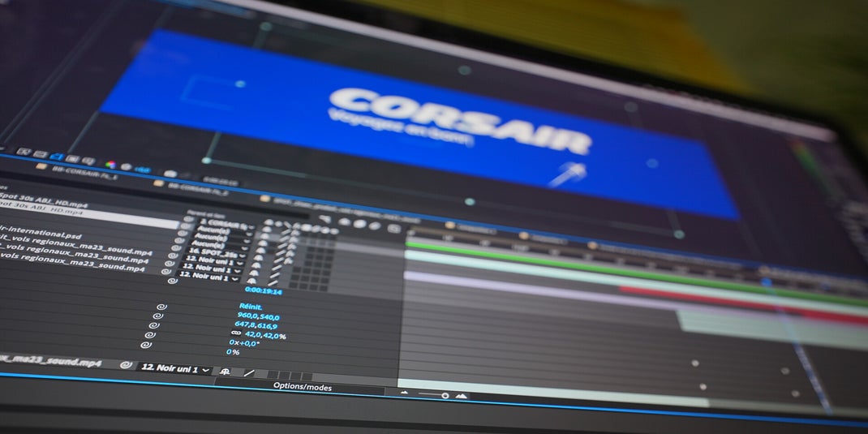868x434 pixels.
Task: Click the shy switch icon in the bottom layer row
Action: pyautogui.click(x=225, y=372)
